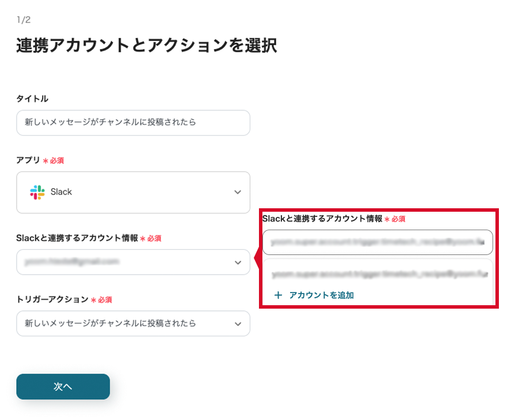This screenshot has width=511, height=420.
Task: Click left Slackと連携するアカウント情報 label
Action: [x=77, y=238]
